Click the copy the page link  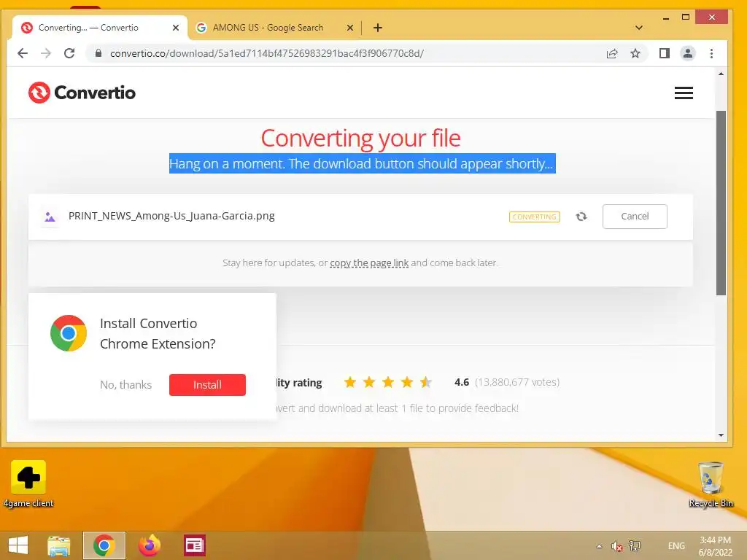tap(369, 262)
